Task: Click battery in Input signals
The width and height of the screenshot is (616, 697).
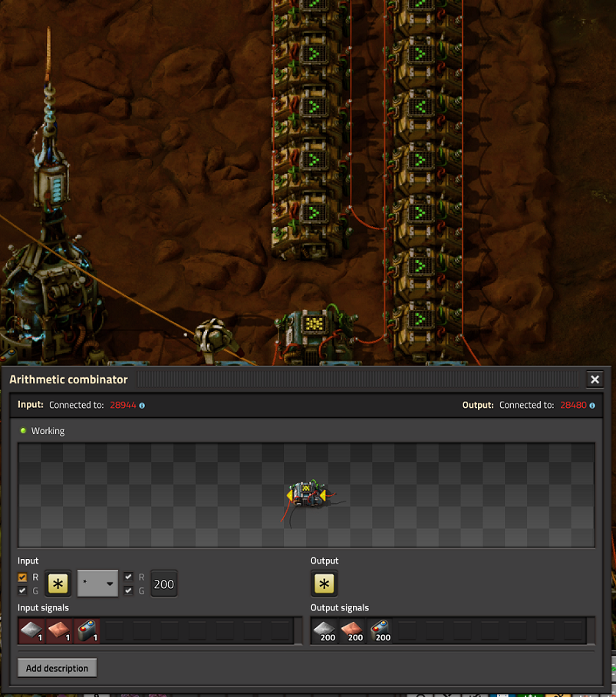Action: pyautogui.click(x=87, y=630)
